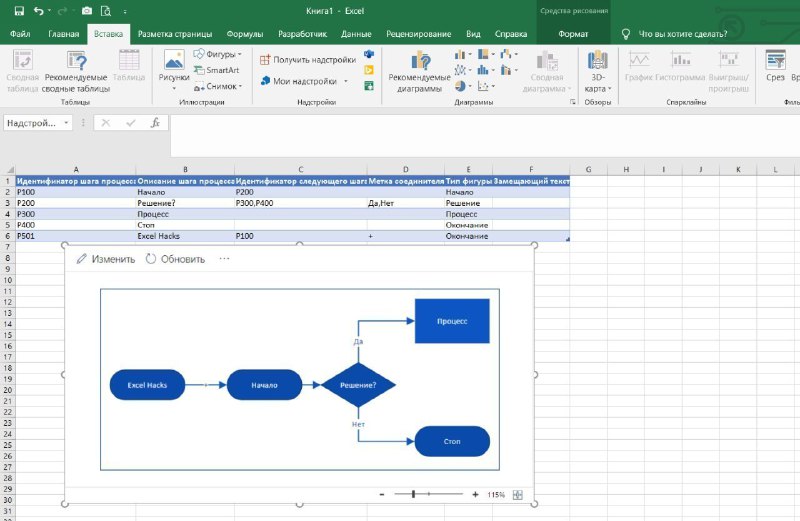Open the Charts group dialog launcher
The height and width of the screenshot is (521, 800).
[x=573, y=102]
